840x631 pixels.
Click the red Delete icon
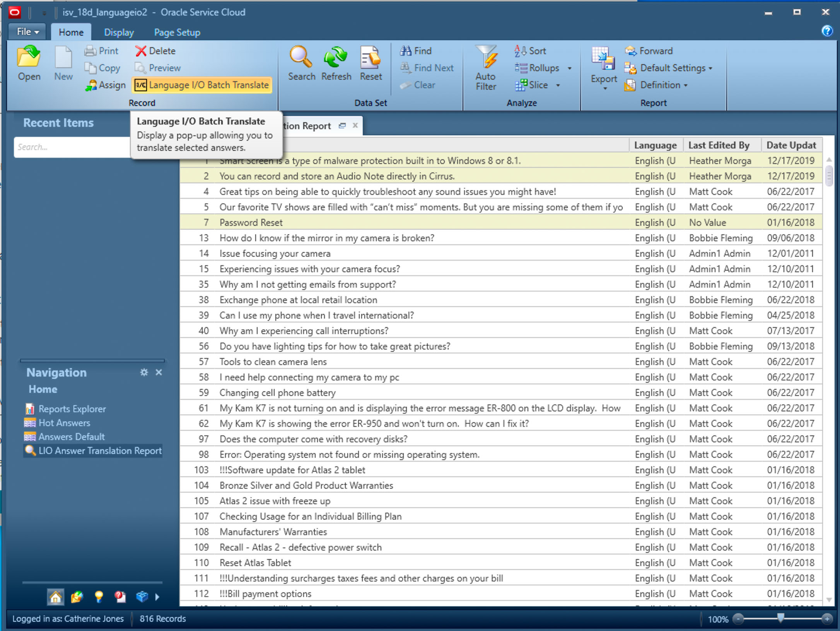[x=141, y=51]
